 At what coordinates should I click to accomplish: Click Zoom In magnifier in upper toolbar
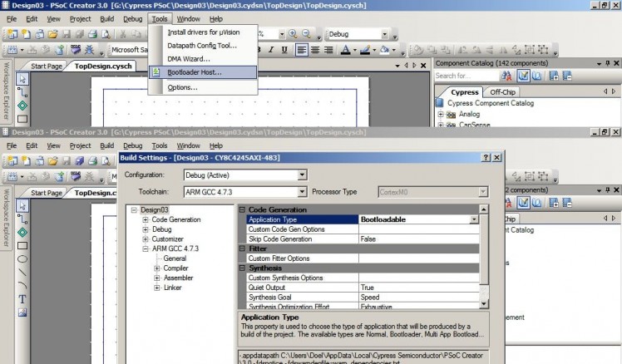tap(293, 34)
